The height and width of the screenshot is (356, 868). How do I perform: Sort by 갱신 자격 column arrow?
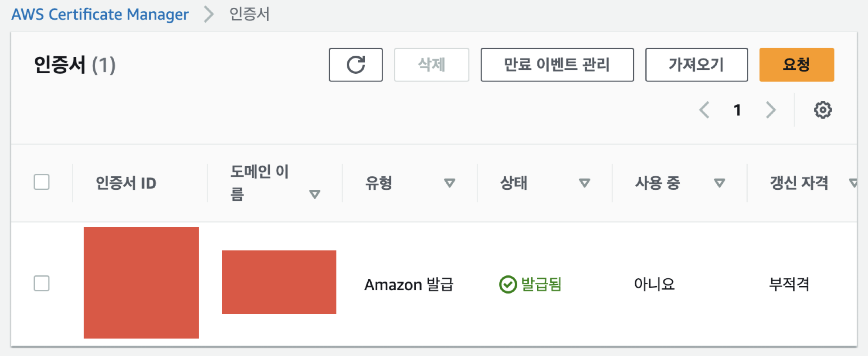click(853, 183)
